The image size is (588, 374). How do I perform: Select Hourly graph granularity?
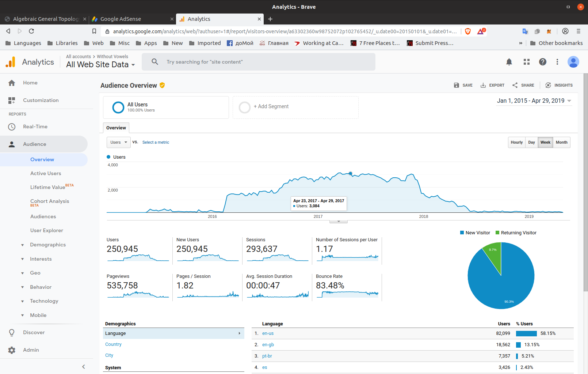click(x=517, y=142)
